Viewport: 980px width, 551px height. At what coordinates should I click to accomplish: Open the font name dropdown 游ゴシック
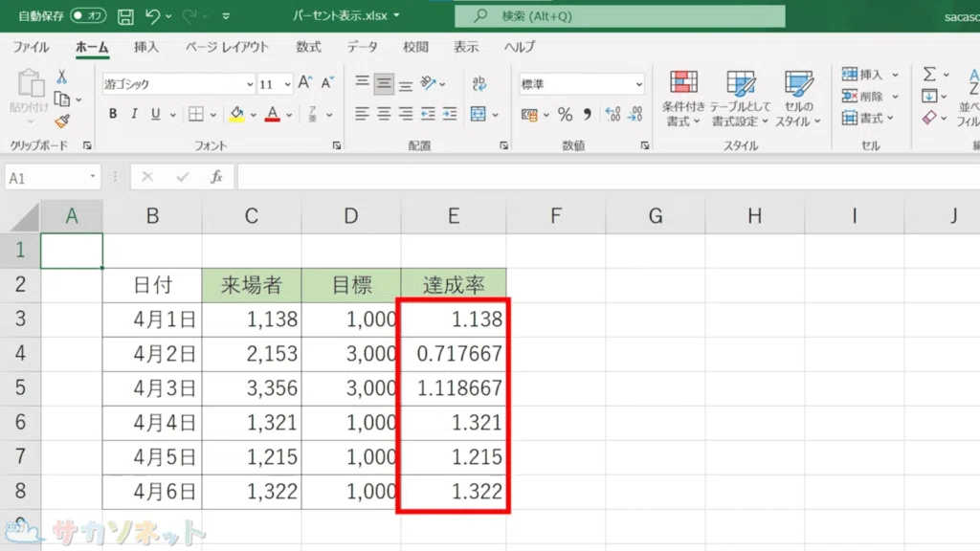[250, 84]
